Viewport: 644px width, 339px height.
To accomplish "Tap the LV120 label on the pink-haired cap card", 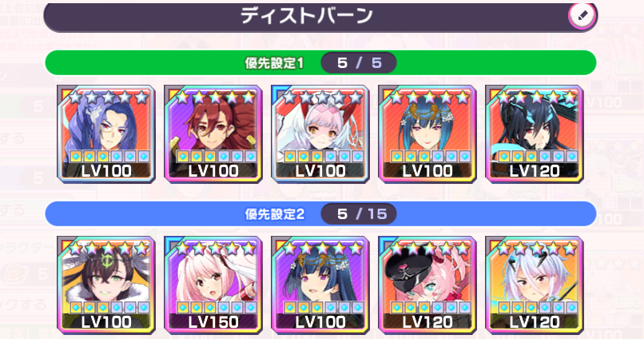I will point(427,321).
